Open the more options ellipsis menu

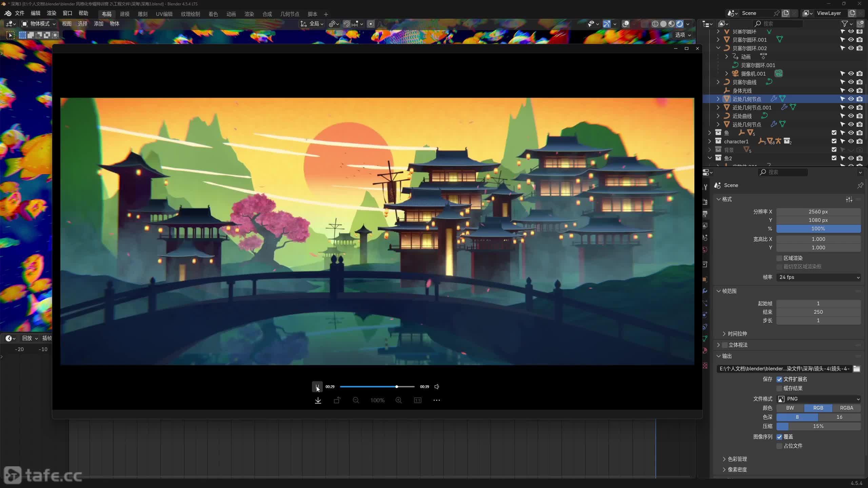[436, 400]
